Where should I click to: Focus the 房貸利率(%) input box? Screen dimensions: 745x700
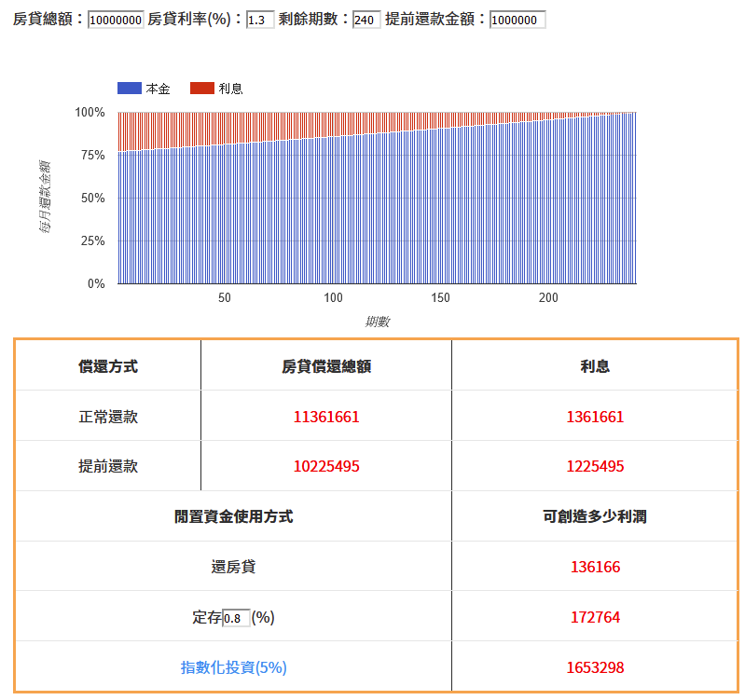click(x=260, y=20)
